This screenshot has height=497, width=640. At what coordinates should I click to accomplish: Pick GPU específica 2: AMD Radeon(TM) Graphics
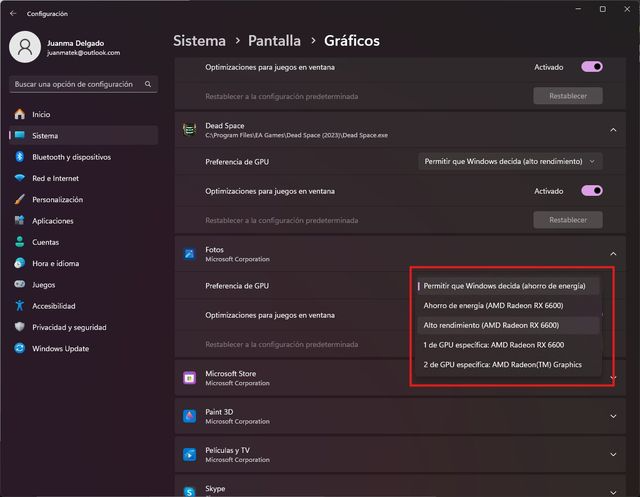pyautogui.click(x=502, y=364)
